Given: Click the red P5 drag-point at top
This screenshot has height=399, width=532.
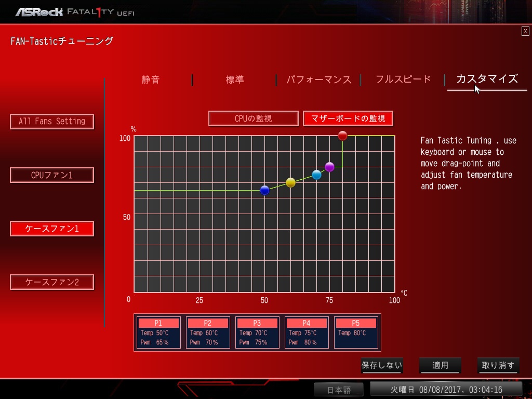Looking at the screenshot, I should click(x=342, y=136).
